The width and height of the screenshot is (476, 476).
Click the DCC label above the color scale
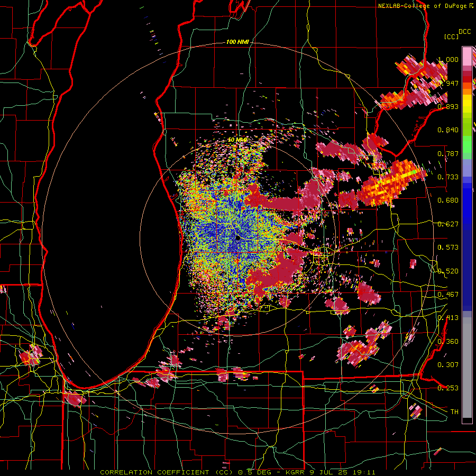[464, 32]
